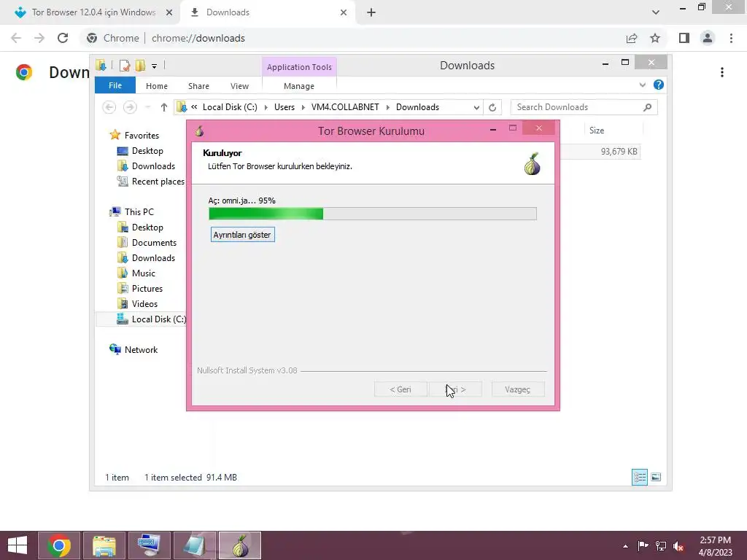This screenshot has width=747, height=560.
Task: Click Explorer forward navigation arrow
Action: point(130,107)
